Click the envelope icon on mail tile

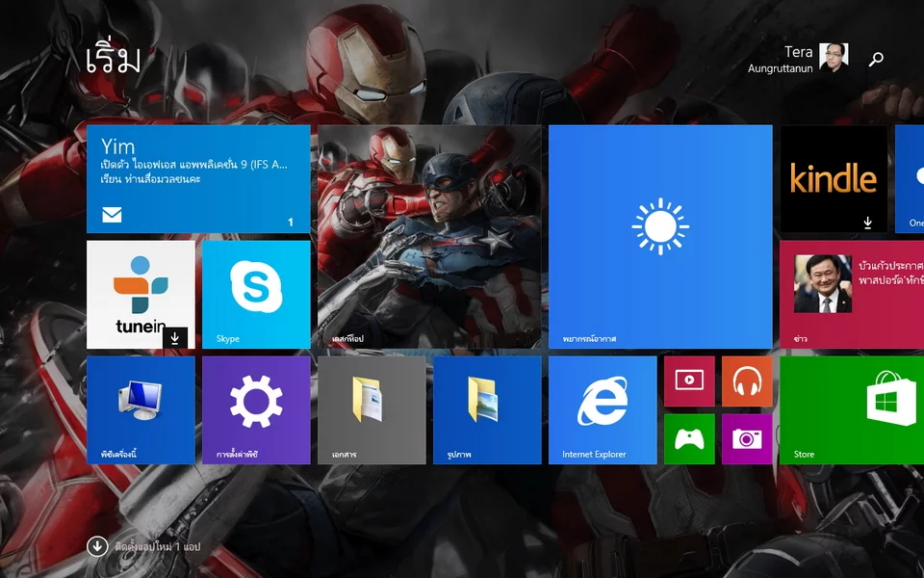pyautogui.click(x=112, y=215)
